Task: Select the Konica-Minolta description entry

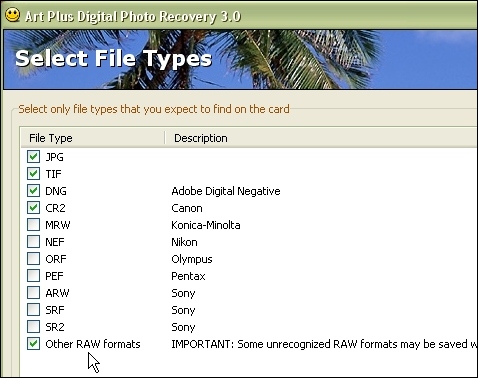Action: (x=206, y=225)
